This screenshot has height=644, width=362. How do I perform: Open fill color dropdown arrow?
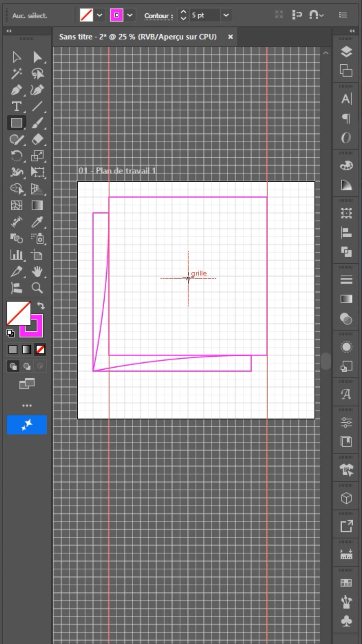[x=100, y=15]
